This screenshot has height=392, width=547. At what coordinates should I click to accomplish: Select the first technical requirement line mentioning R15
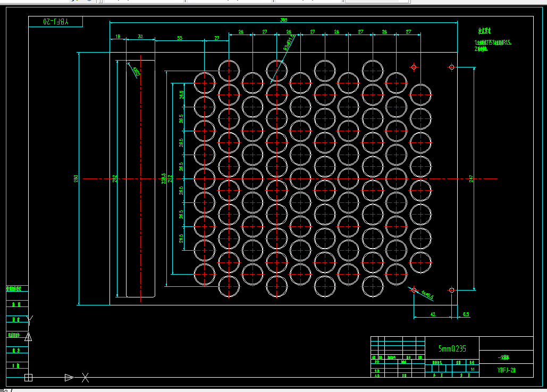[493, 42]
